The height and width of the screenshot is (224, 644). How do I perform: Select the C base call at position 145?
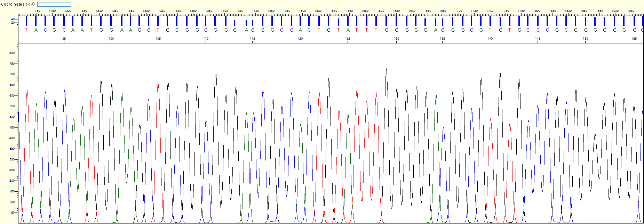(538, 30)
